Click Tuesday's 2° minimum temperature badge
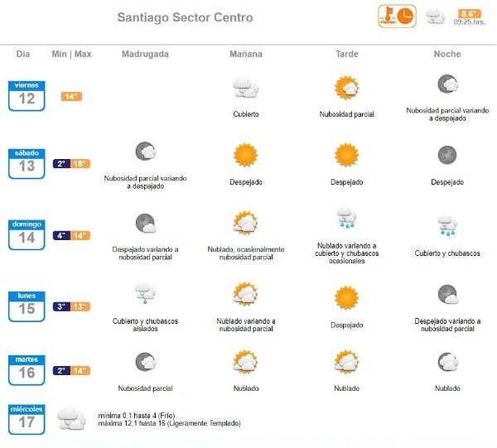The width and height of the screenshot is (497, 448). tap(61, 371)
